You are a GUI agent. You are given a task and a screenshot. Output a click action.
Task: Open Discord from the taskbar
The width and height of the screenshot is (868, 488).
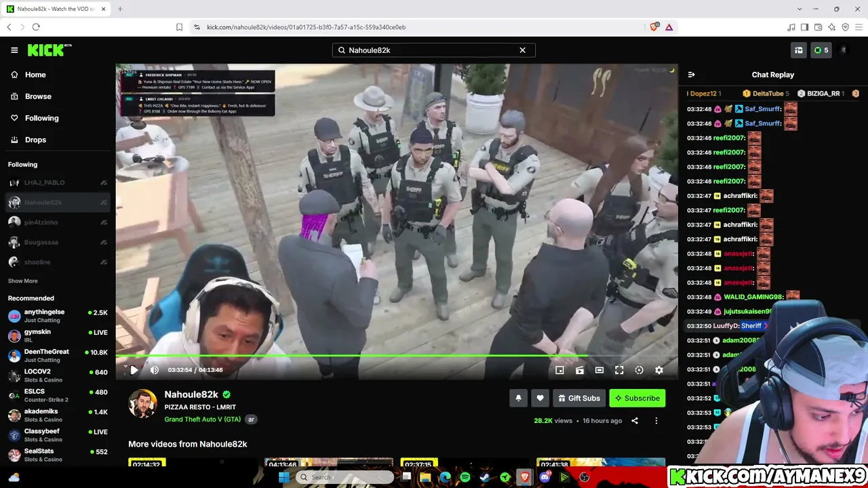click(x=545, y=477)
